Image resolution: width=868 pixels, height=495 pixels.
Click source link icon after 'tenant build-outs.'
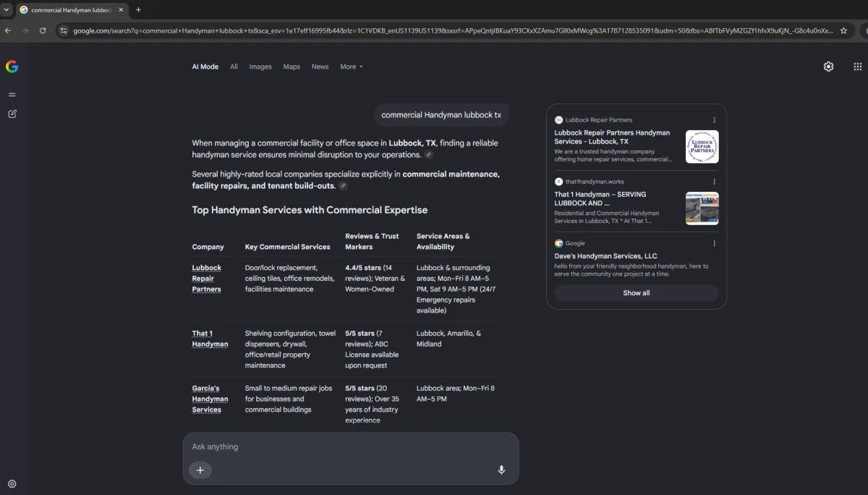[x=343, y=186]
